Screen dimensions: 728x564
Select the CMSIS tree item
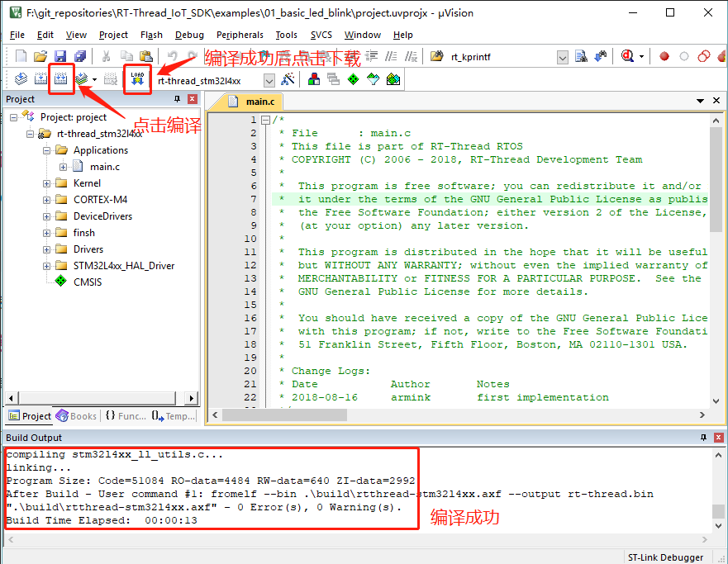coord(88,282)
